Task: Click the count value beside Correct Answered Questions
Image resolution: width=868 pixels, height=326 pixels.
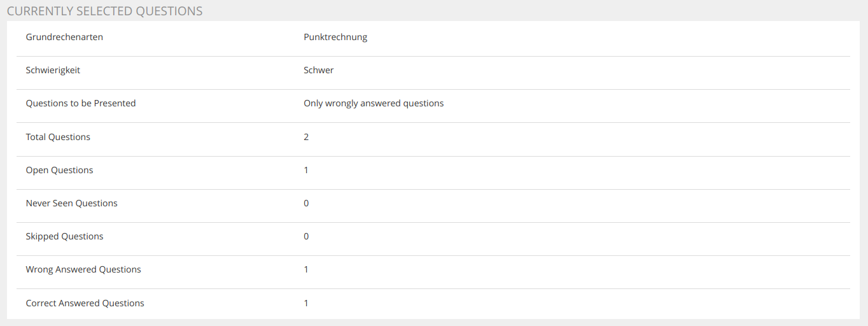Action: click(x=306, y=303)
